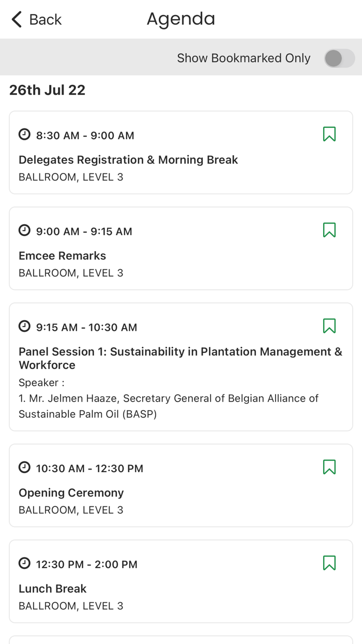Viewport: 362px width, 644px height.
Task: Tap the 9:00 AM - 9:15 AM time slot
Action: tap(84, 231)
